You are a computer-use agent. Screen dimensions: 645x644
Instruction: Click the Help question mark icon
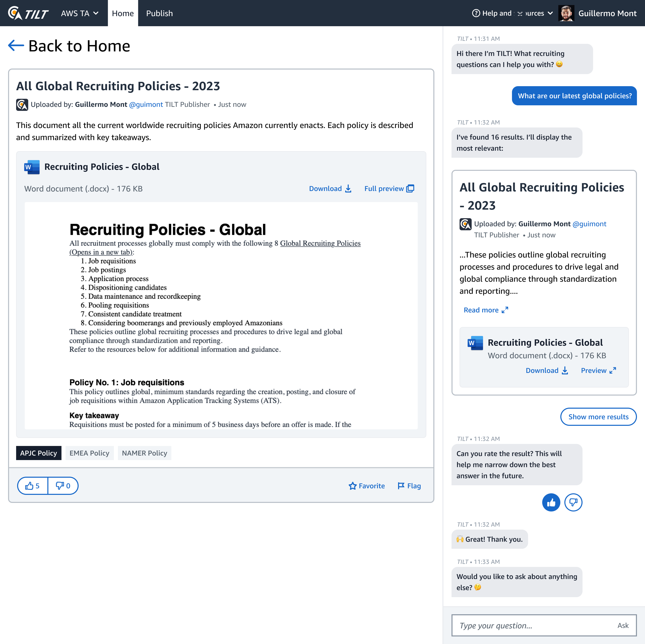tap(476, 13)
